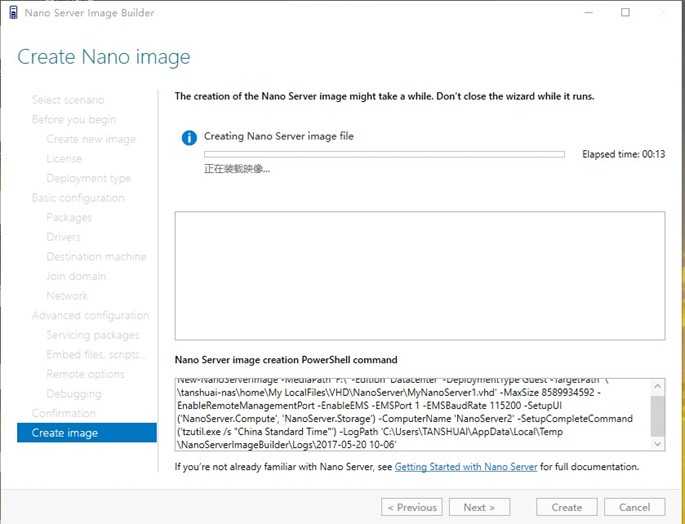Image resolution: width=685 pixels, height=524 pixels.
Task: Click the scrollbar thumb in PowerShell command box
Action: click(657, 416)
